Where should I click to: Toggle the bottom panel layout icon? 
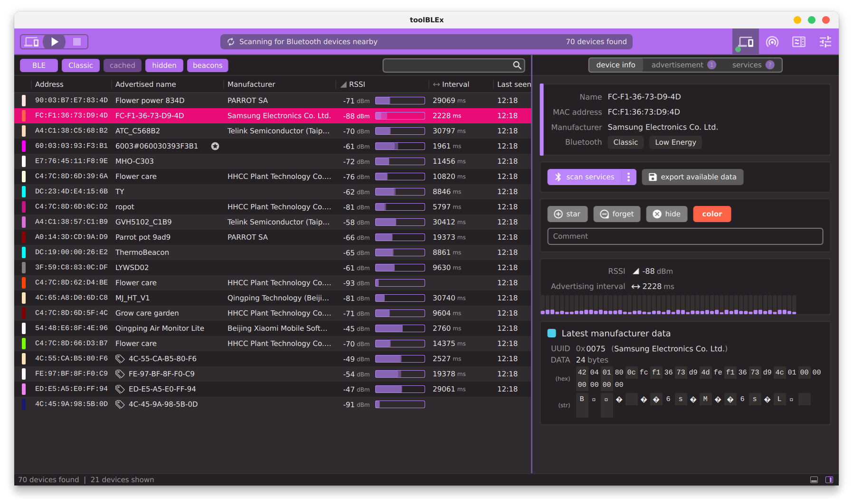[x=814, y=480]
